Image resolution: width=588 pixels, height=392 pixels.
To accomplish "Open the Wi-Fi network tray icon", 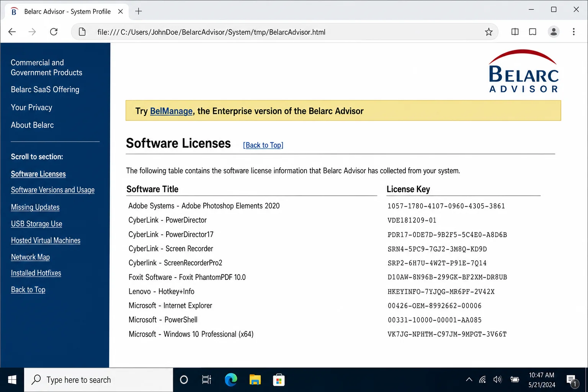I will tap(482, 380).
